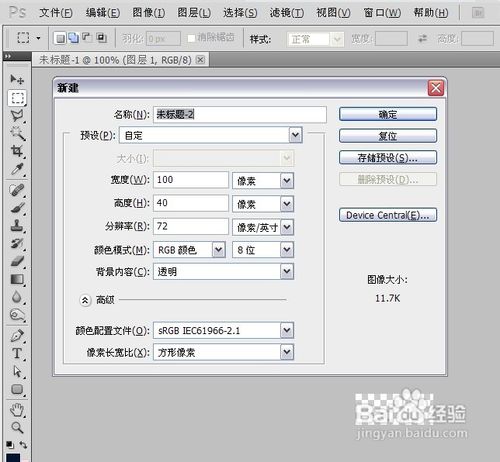500x462 pixels.
Task: Select the Zoom tool
Action: 17,427
